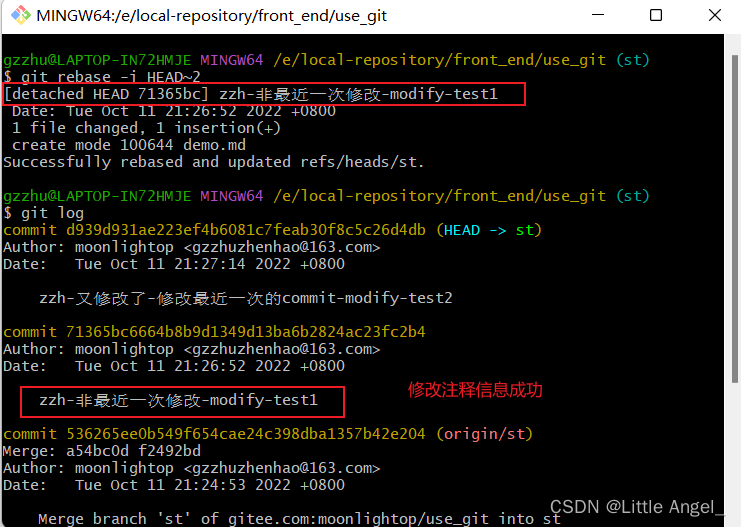Click the Author line under commit 71365bc6664
Screen dimensions: 741x527
point(191,349)
